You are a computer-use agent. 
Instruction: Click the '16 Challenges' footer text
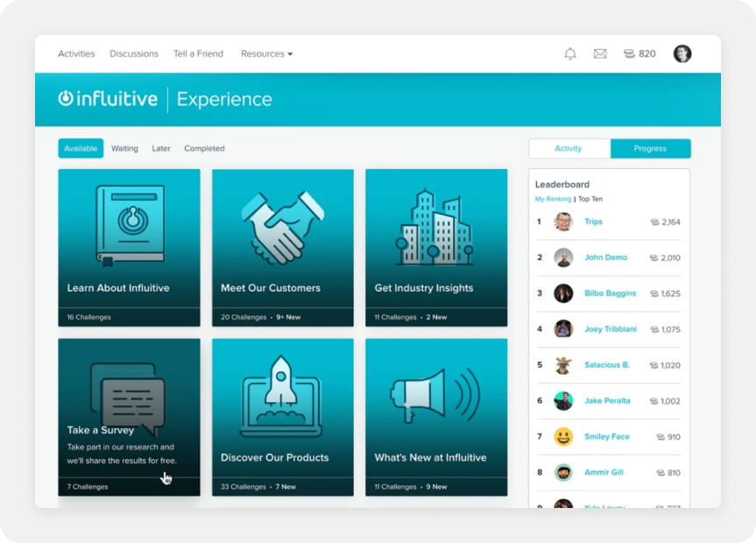click(x=88, y=317)
